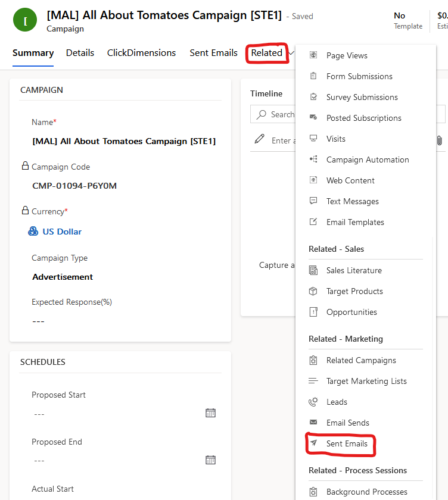
Task: Click the Email Sends envelope icon
Action: point(313,422)
